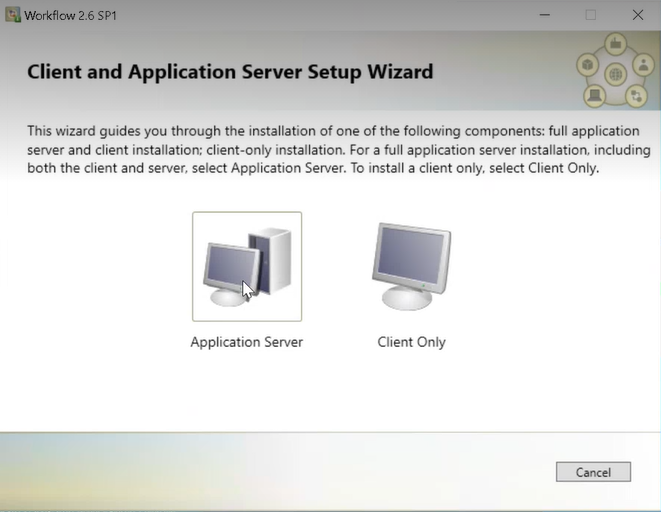Image resolution: width=661 pixels, height=512 pixels.
Task: Click the Client Only text label
Action: point(411,342)
